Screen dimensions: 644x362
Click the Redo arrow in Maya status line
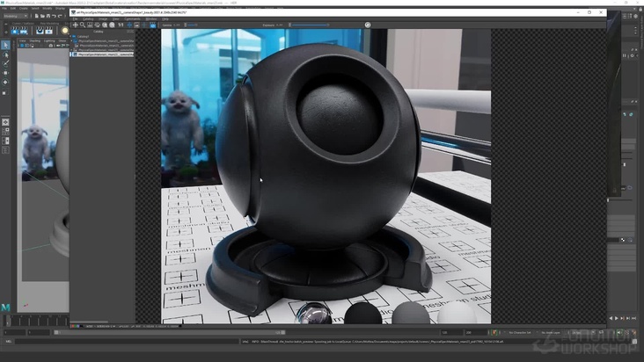[x=60, y=16]
